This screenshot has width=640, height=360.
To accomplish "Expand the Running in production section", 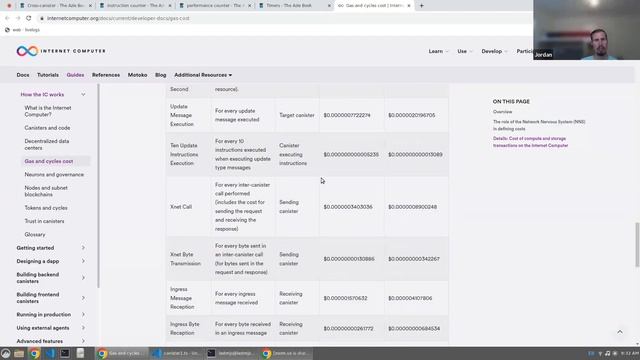I will [83, 315].
